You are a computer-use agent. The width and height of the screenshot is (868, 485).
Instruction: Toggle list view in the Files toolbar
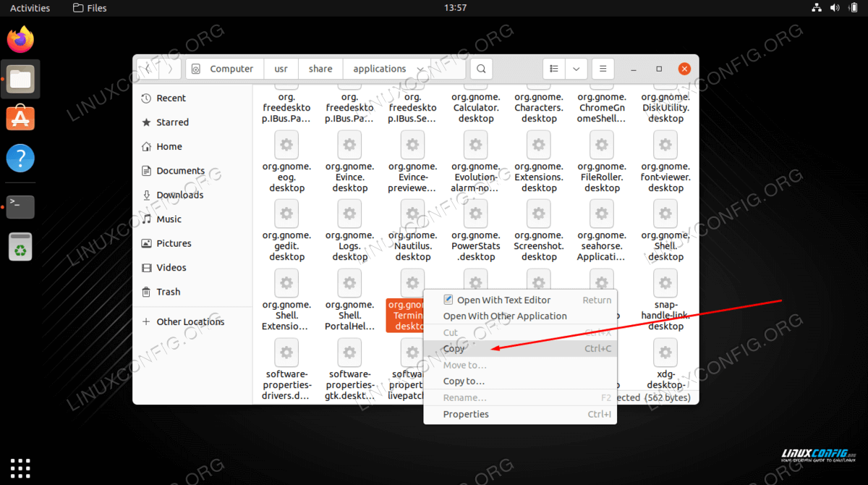pos(554,69)
